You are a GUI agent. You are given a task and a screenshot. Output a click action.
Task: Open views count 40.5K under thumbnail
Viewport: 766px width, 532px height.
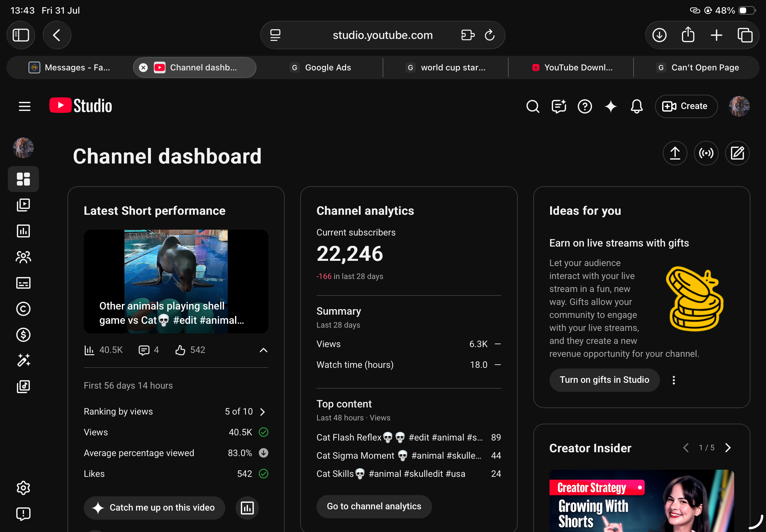coord(104,350)
